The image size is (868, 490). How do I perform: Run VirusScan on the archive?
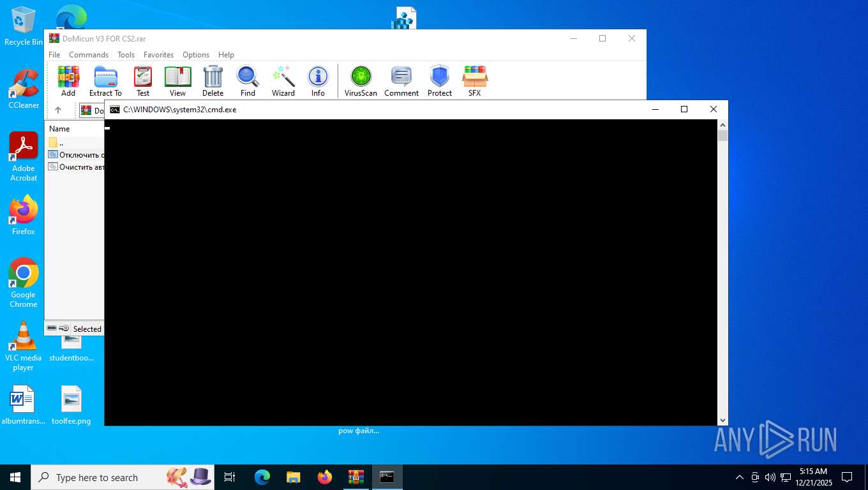361,81
